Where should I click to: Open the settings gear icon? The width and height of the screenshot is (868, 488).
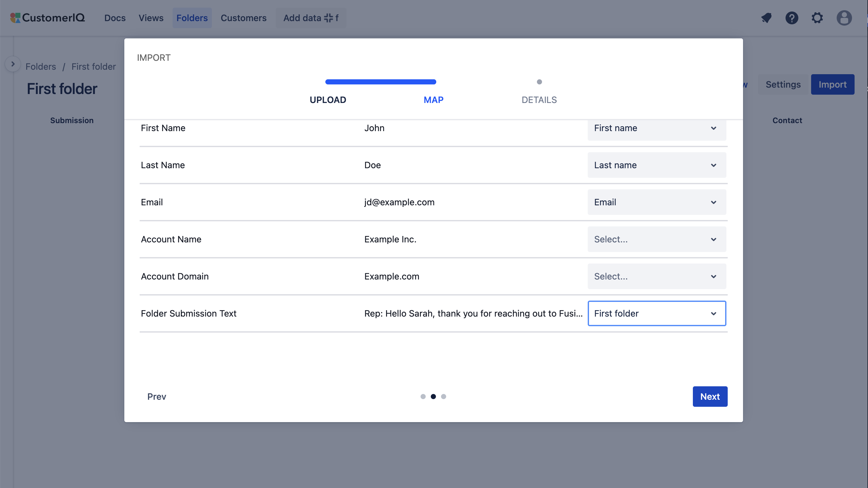[817, 18]
